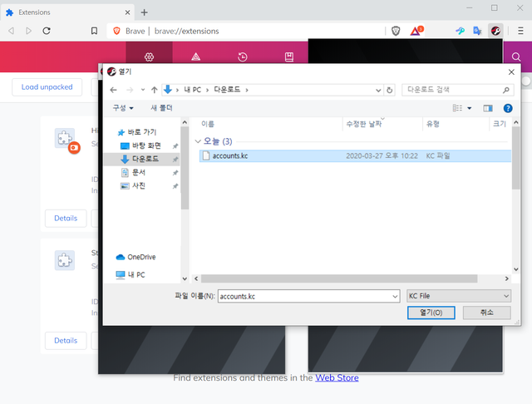532x404 pixels.
Task: Select OneDrive in the sidebar
Action: click(x=135, y=257)
